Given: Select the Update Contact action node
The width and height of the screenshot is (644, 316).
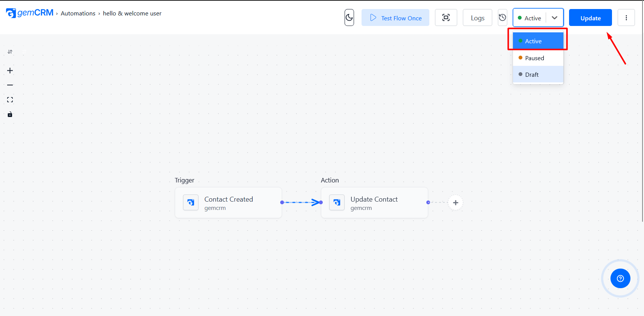Looking at the screenshot, I should pyautogui.click(x=374, y=203).
